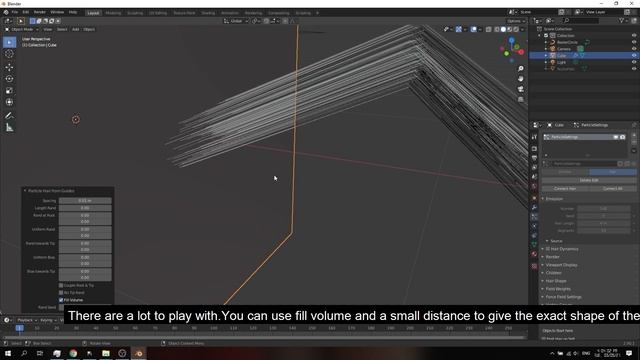640x360 pixels.
Task: Expand the Children panel
Action: pos(553,273)
